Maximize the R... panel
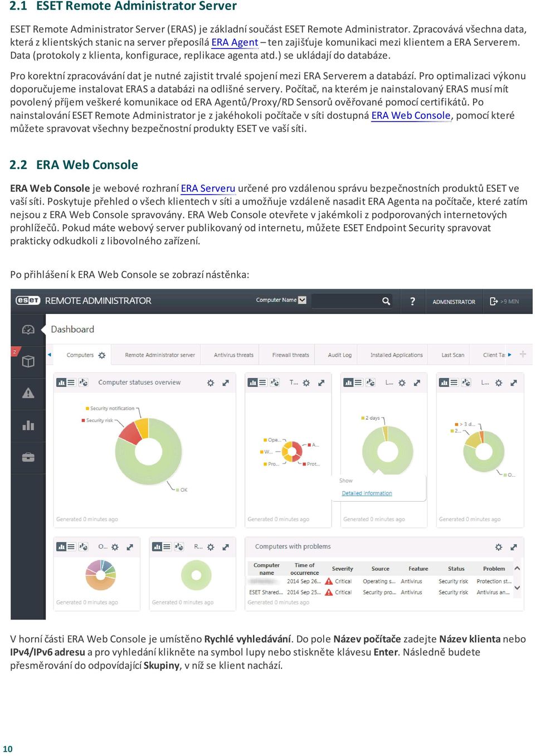The width and height of the screenshot is (535, 756). 226,547
